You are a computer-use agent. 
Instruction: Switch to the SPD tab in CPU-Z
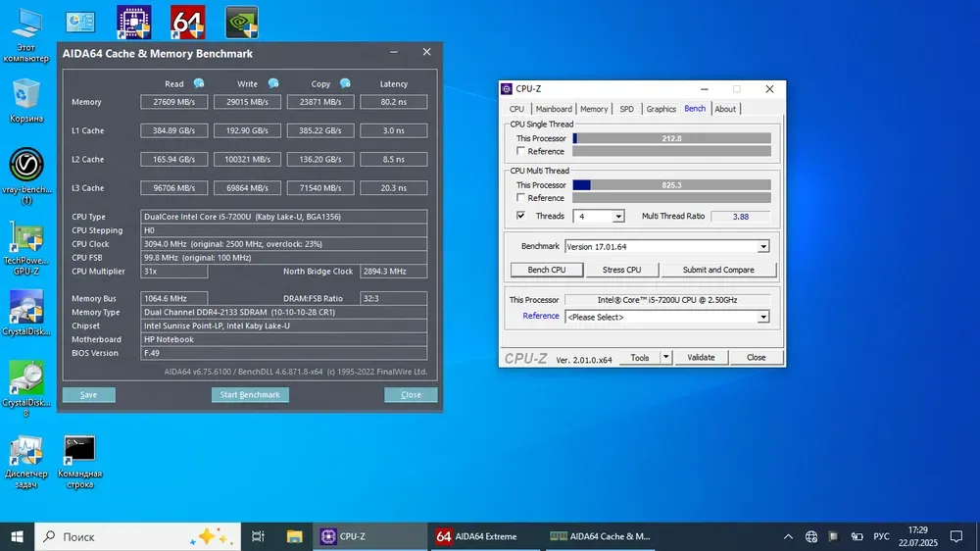(x=626, y=109)
